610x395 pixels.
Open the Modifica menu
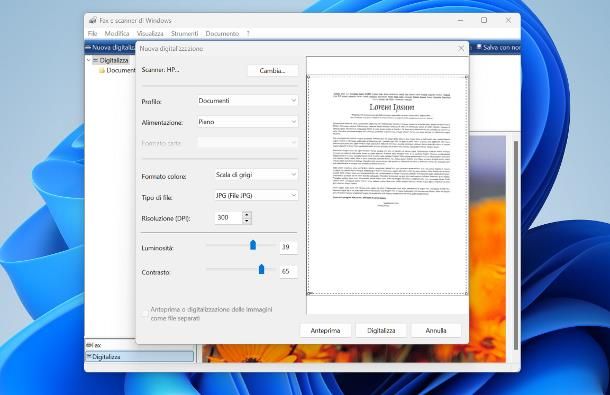(117, 34)
